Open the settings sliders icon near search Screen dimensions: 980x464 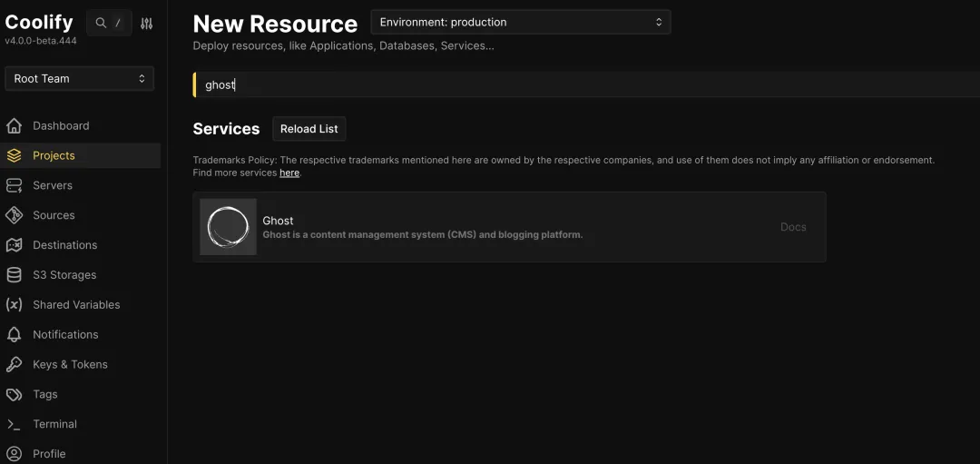pos(147,24)
